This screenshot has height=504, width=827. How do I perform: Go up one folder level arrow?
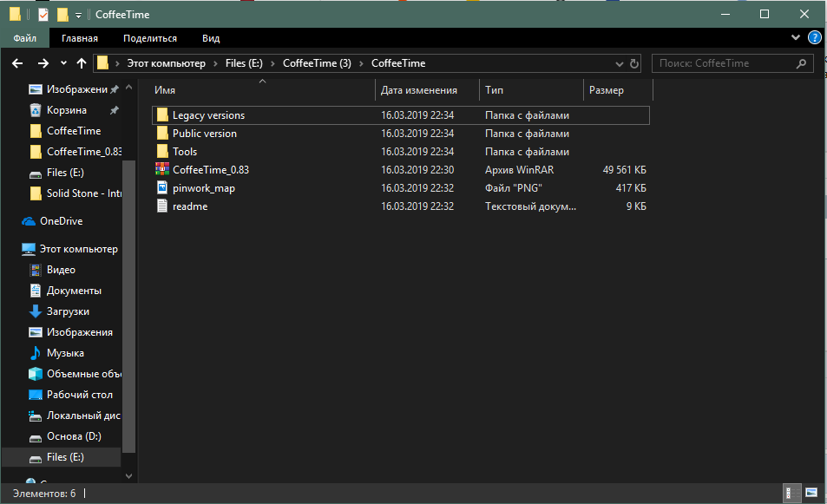coord(82,63)
